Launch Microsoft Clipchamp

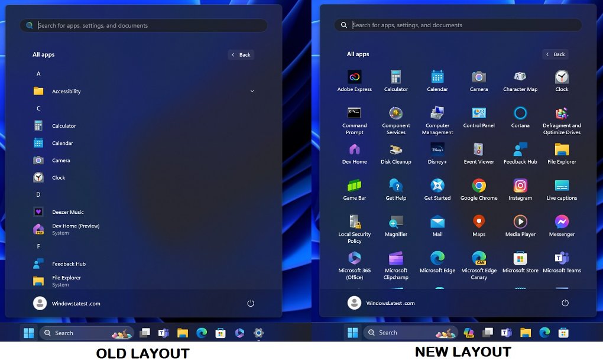395,265
